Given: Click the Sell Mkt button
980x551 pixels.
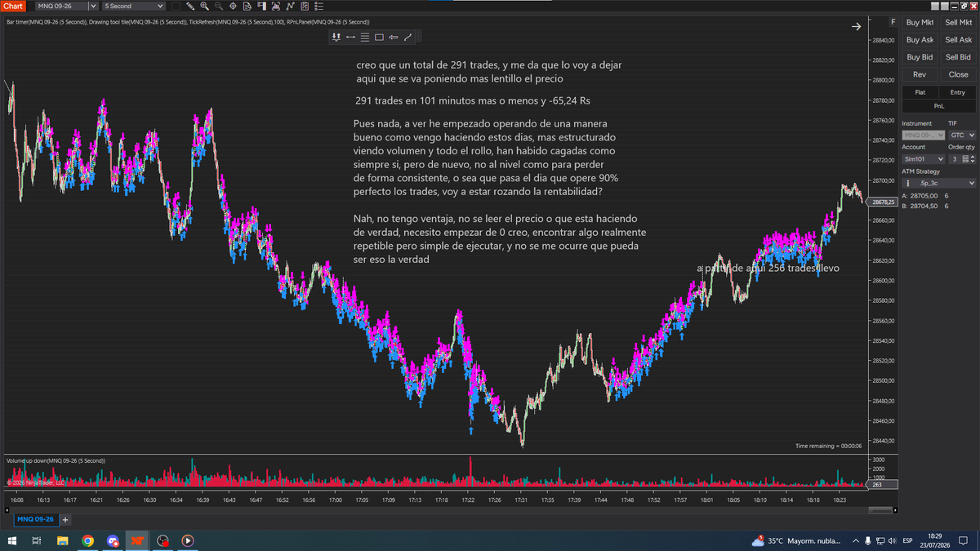Looking at the screenshot, I should pos(958,23).
